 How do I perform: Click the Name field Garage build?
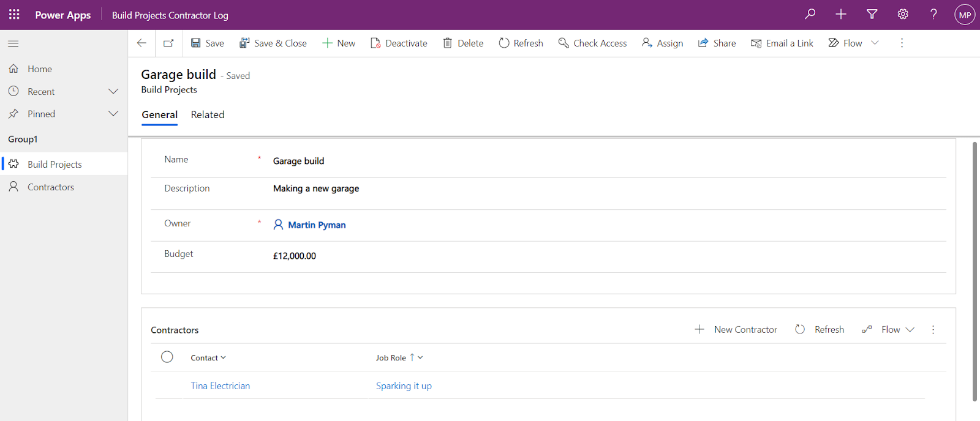(609, 161)
